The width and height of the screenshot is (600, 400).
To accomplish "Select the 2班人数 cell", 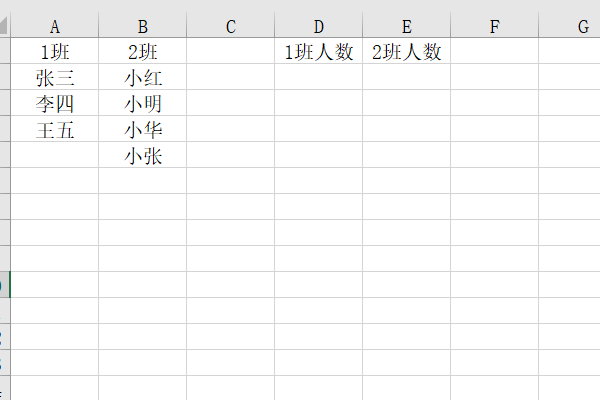I will pos(406,53).
